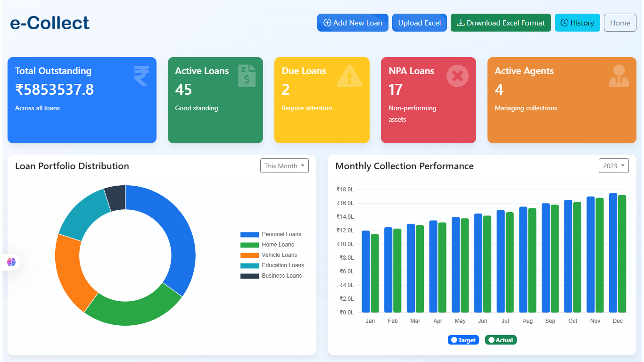Image resolution: width=644 pixels, height=362 pixels.
Task: Go to Home via the header button
Action: (x=620, y=23)
